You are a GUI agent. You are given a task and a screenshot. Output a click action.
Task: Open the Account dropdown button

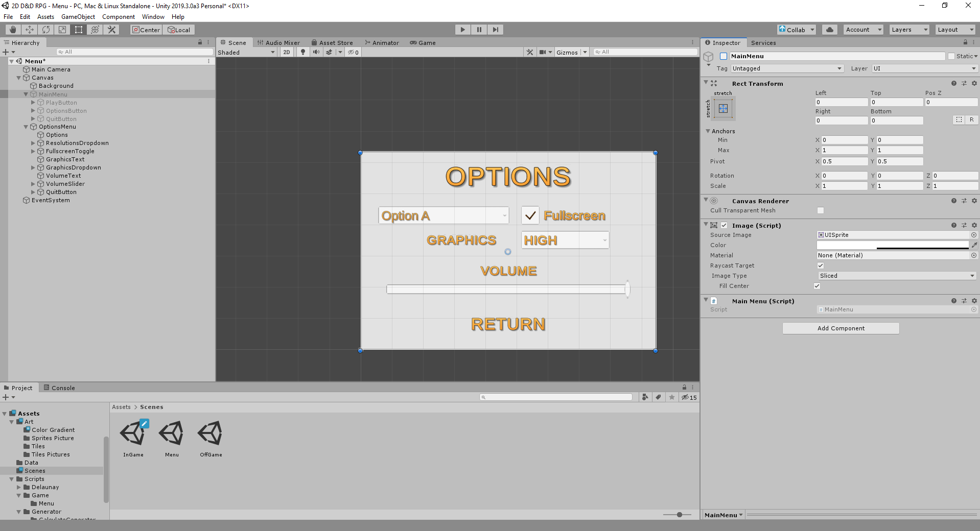864,30
